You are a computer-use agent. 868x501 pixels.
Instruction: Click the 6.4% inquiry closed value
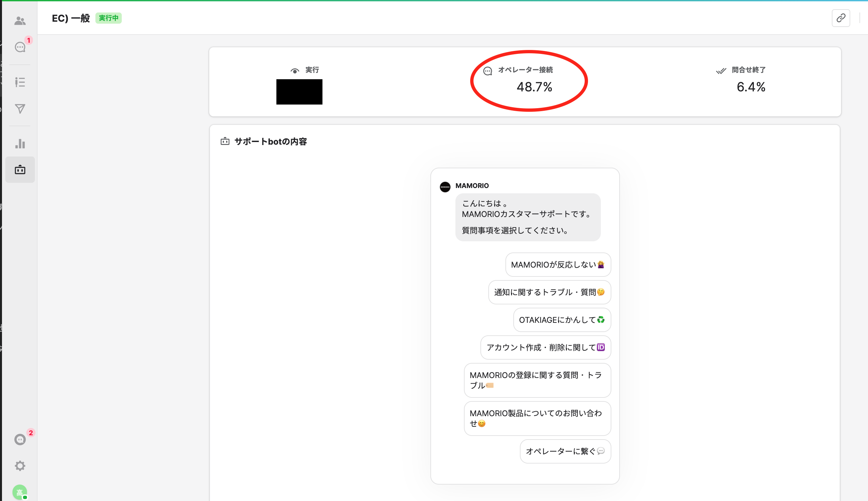pos(751,87)
